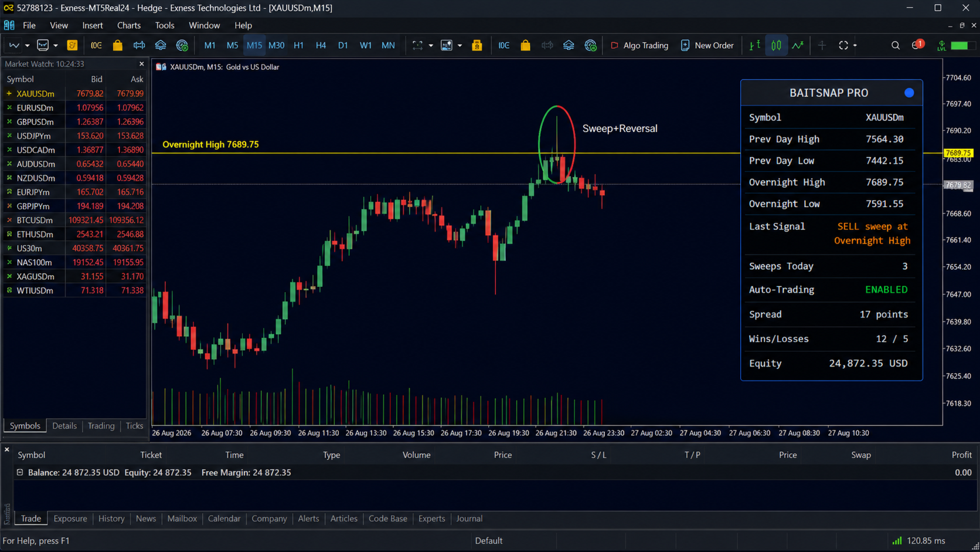Select BTCUSDm row in Market Watch
Screen dimensions: 980x552
(74, 220)
